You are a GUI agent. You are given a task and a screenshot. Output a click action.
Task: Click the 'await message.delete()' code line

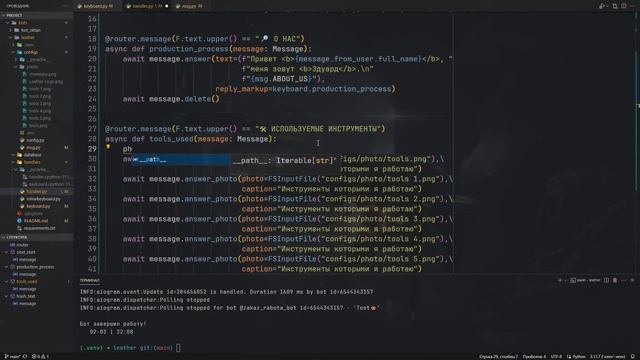pos(171,99)
